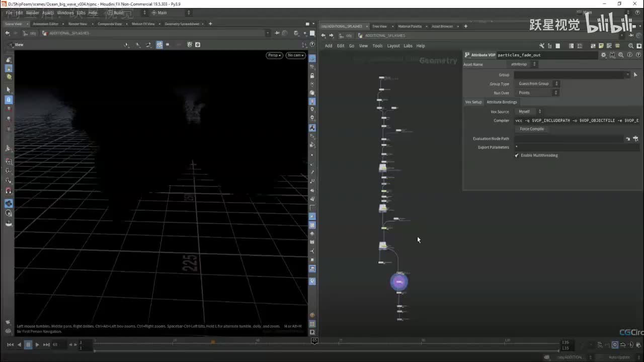This screenshot has height=362, width=644.
Task: Add new pane tab in network pane
Action: [x=465, y=26]
